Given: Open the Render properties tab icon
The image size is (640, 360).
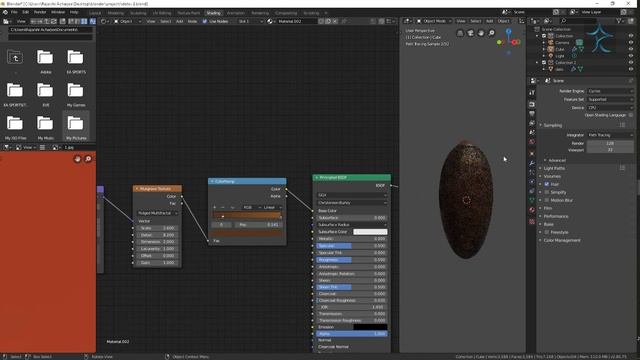Looking at the screenshot, I should coord(532,104).
